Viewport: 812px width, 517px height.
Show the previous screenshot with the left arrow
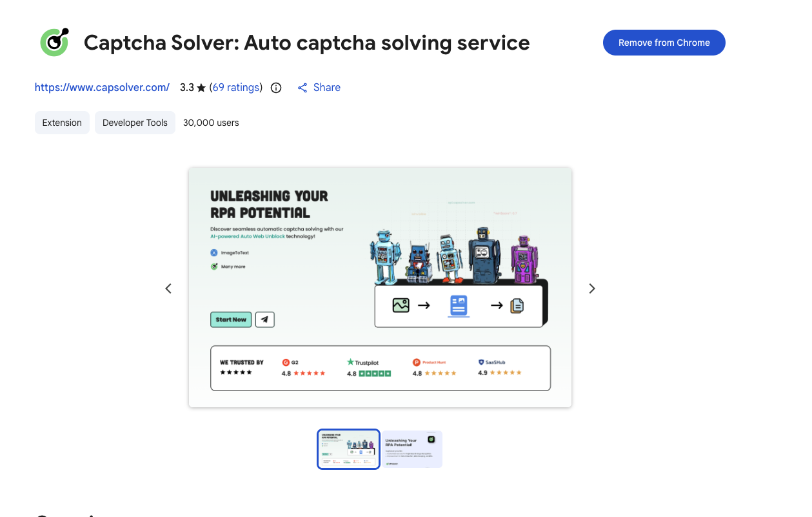168,289
